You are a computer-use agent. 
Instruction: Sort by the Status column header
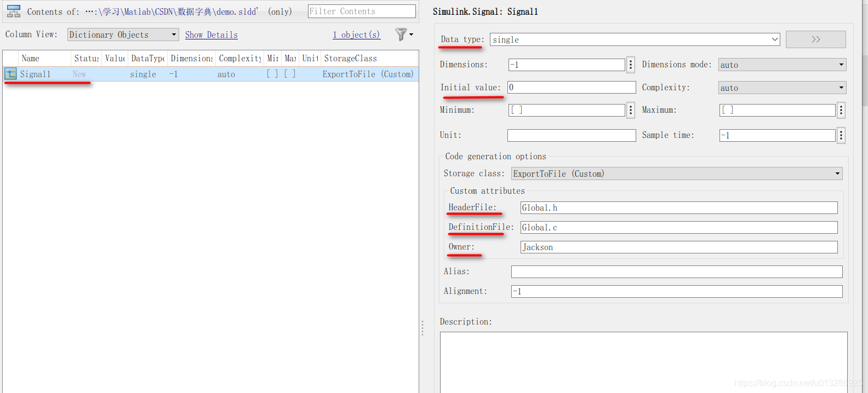coord(87,58)
